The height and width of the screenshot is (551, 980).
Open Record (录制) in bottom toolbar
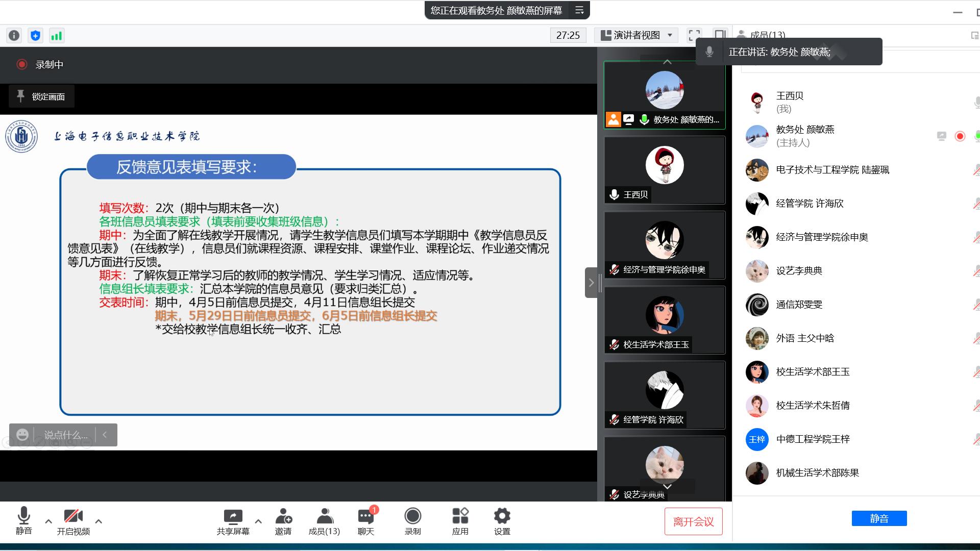[412, 521]
